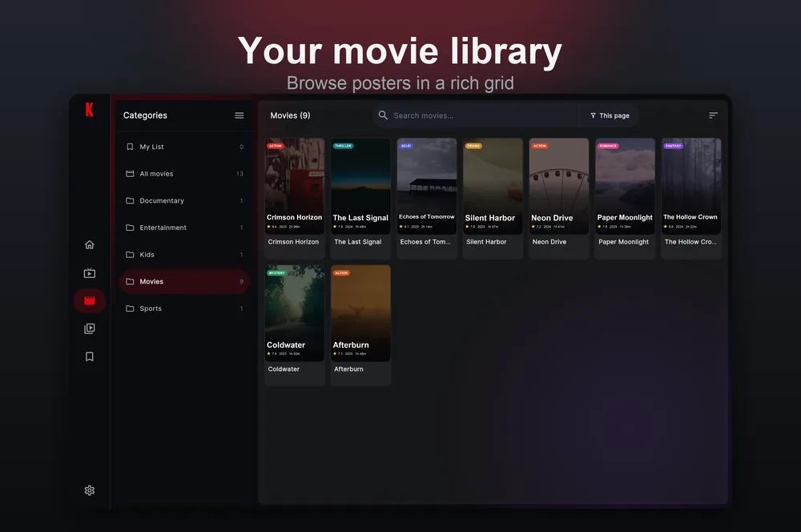Open The Hollow Crown poster

click(x=691, y=186)
